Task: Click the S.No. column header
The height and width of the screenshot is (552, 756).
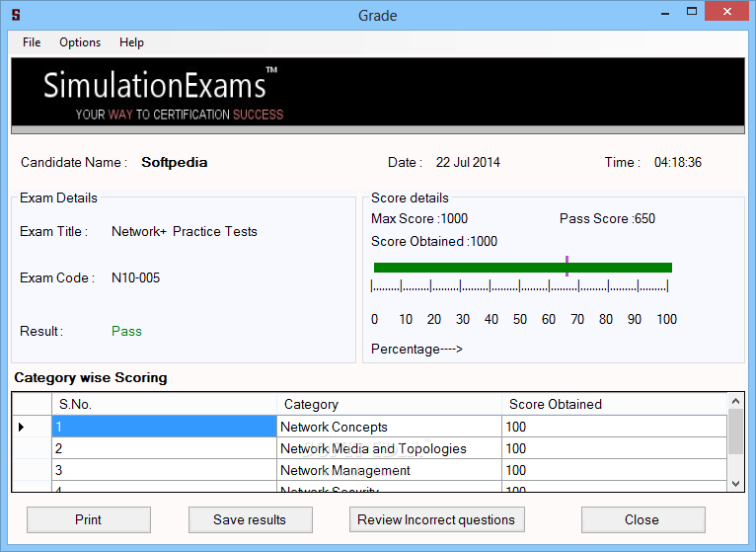Action: click(x=165, y=404)
